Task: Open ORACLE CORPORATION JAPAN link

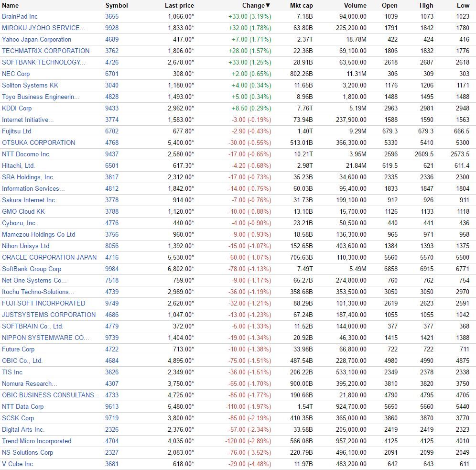Action: 49,257
